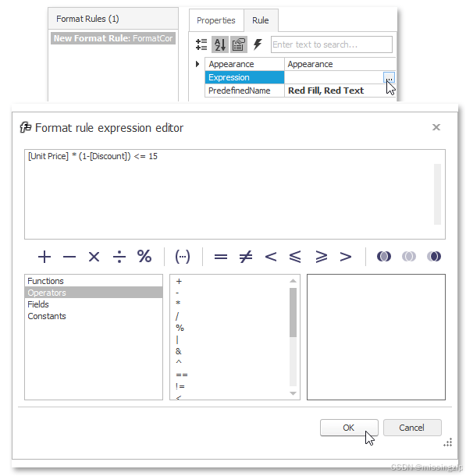Select Constants category
This screenshot has width=466, height=476.
tap(94, 316)
